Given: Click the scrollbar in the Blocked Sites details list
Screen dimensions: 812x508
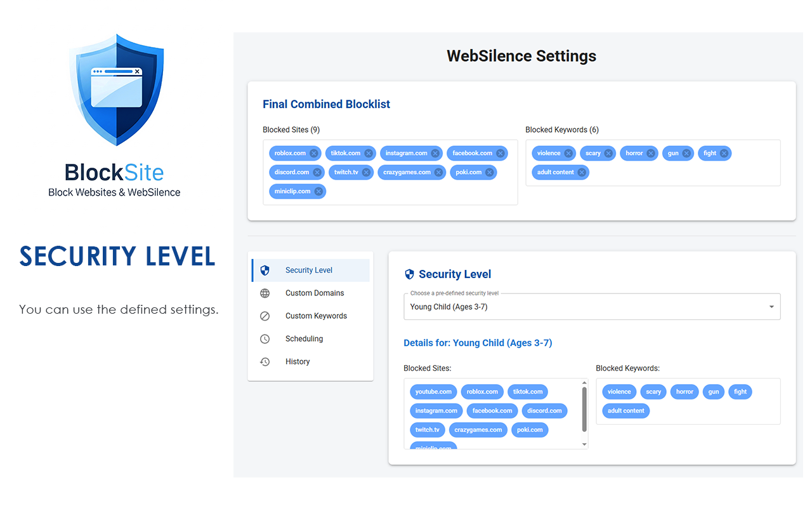Looking at the screenshot, I should pos(584,413).
